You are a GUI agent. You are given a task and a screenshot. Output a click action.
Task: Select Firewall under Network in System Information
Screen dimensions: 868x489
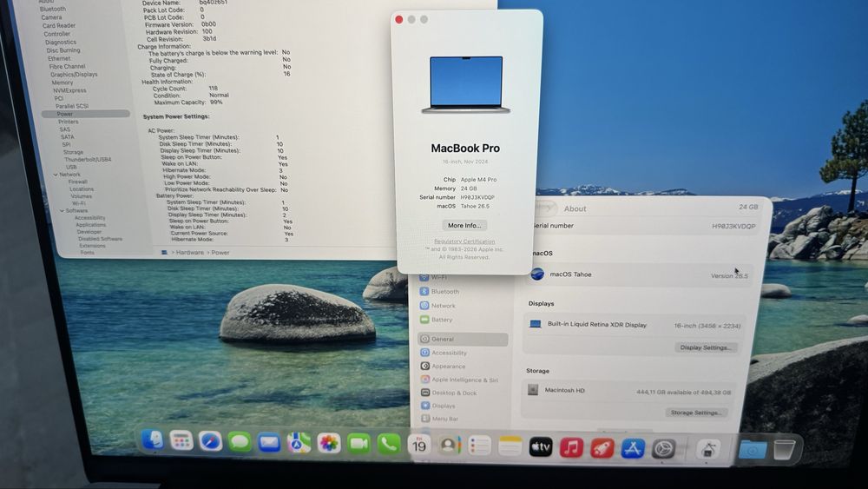click(78, 182)
